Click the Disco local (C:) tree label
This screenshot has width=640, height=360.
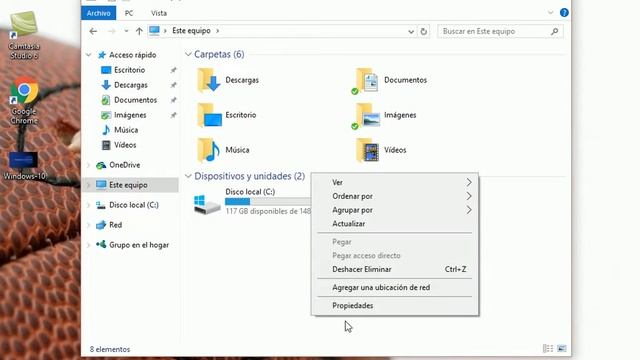(133, 205)
